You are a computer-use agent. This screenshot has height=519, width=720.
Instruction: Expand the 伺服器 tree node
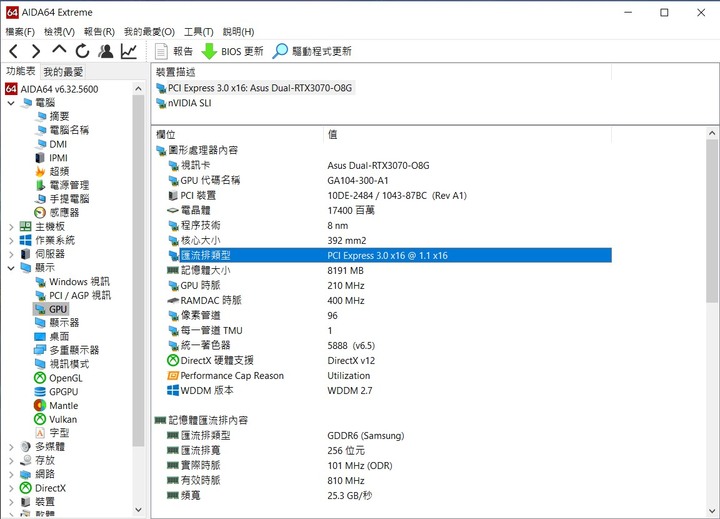coord(11,254)
